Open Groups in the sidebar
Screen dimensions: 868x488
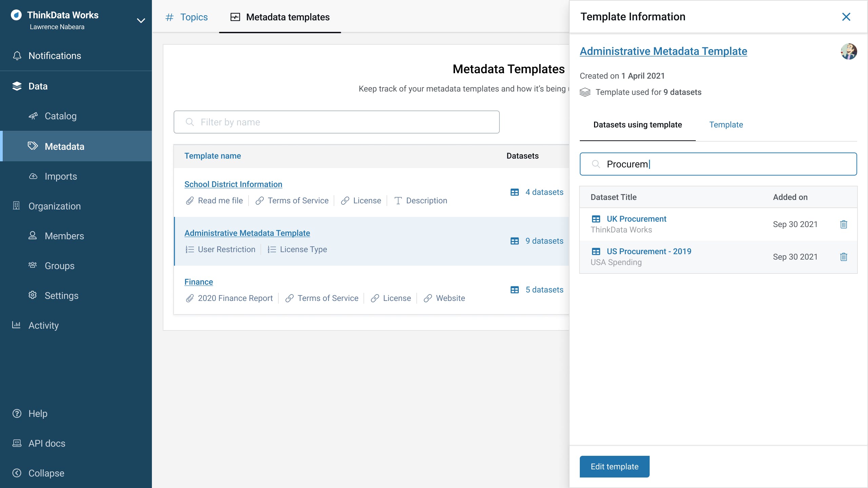[x=59, y=266]
